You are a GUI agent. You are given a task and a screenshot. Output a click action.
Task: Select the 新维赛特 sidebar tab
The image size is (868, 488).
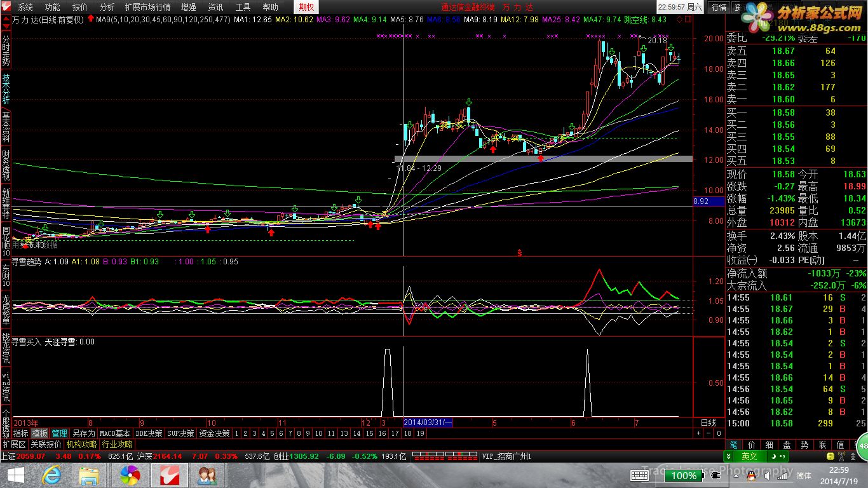click(x=6, y=203)
